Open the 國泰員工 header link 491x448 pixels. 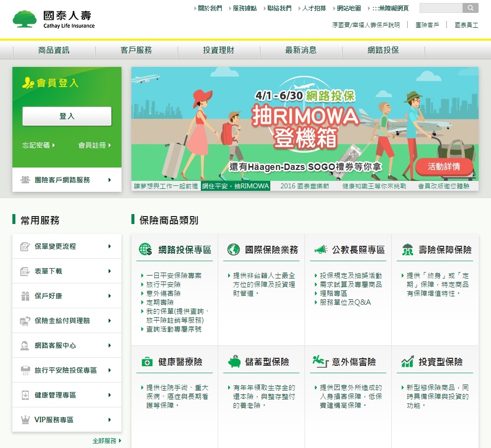[467, 25]
